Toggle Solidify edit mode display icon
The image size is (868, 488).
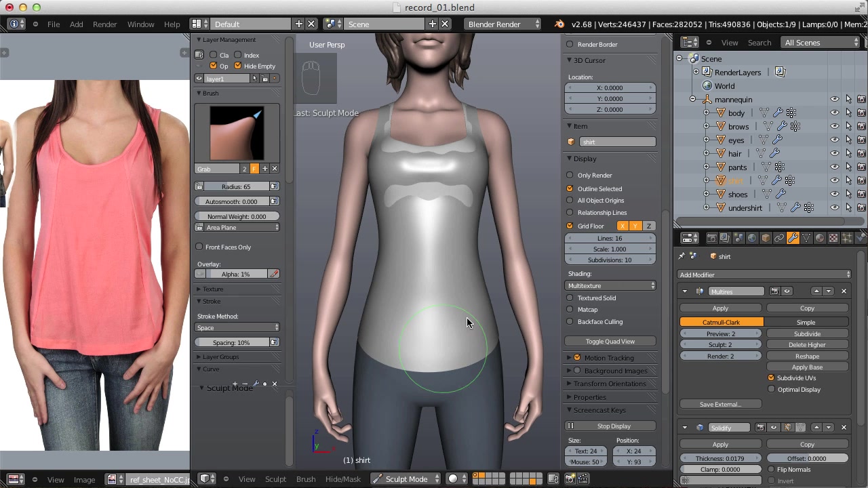(787, 428)
